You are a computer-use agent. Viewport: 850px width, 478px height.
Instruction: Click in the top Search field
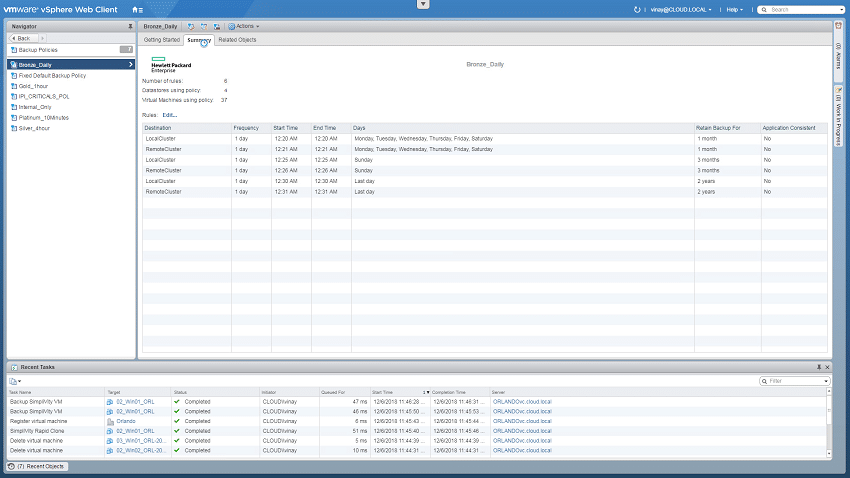point(803,10)
